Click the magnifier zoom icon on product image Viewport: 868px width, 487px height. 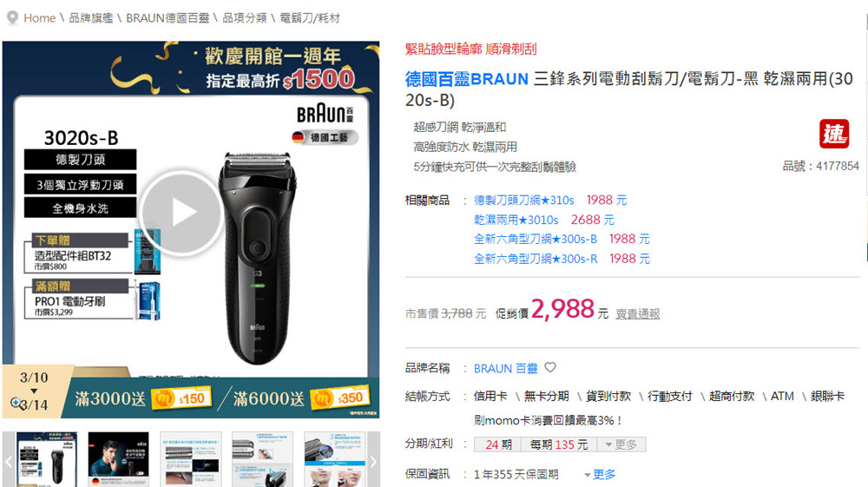tap(16, 403)
